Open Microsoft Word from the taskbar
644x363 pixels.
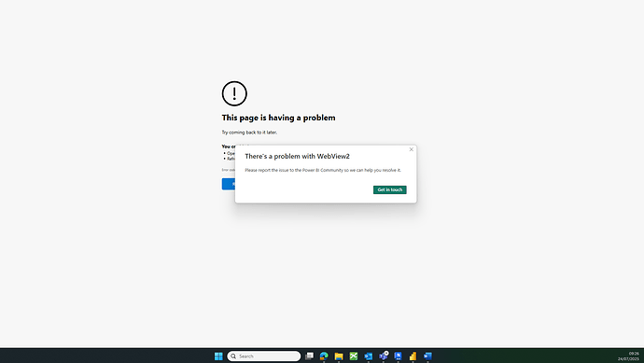pos(427,356)
